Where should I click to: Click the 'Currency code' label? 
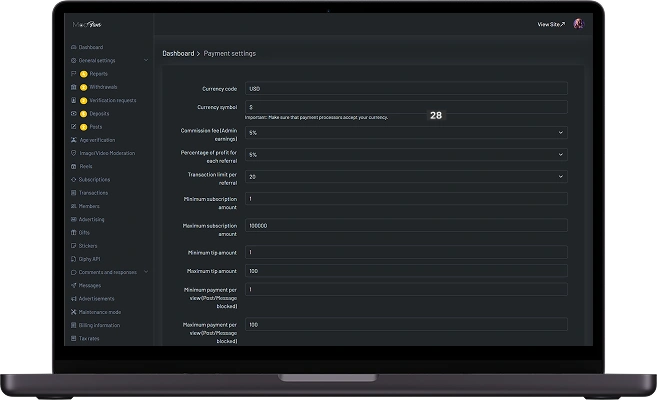click(219, 89)
